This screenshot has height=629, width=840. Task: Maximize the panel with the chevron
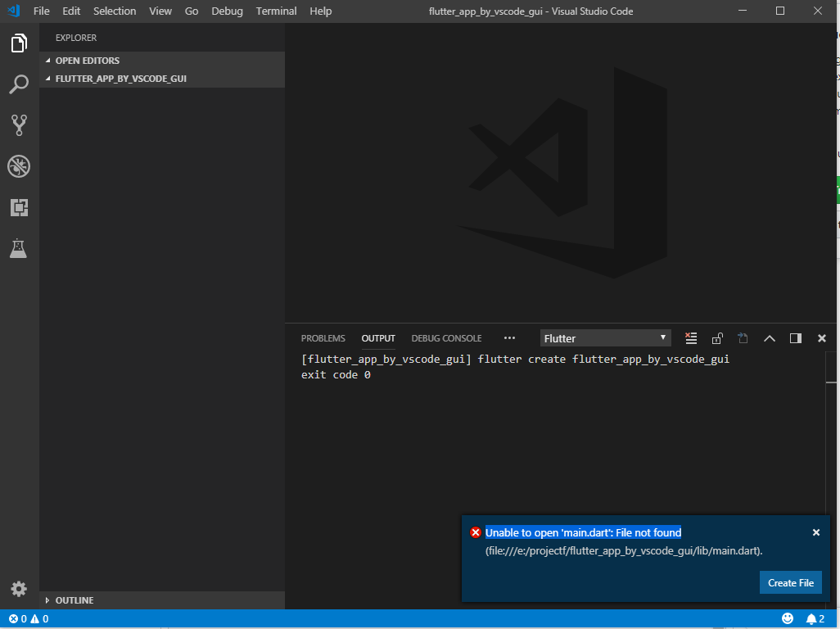tap(769, 337)
